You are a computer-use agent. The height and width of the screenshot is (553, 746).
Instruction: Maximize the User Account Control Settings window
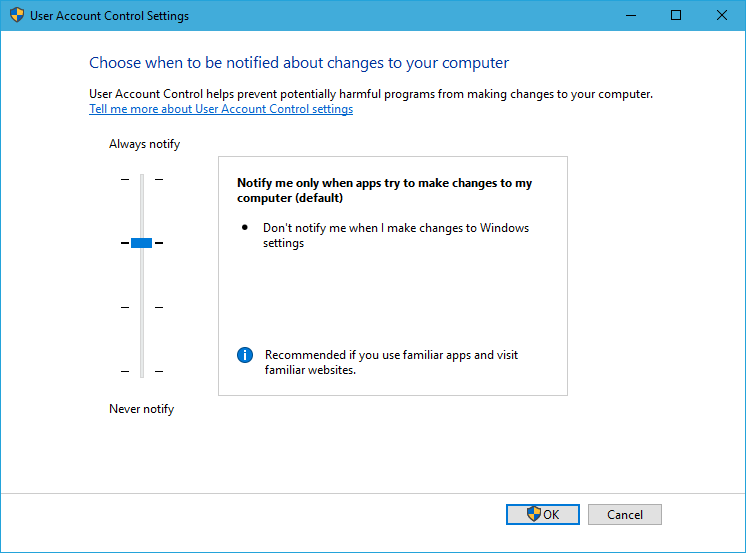(x=676, y=15)
